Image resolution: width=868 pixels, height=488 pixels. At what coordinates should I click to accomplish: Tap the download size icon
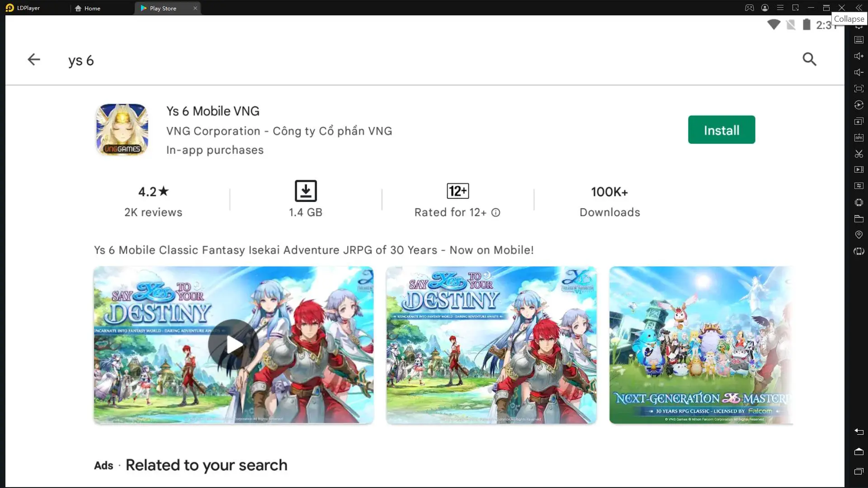[306, 191]
